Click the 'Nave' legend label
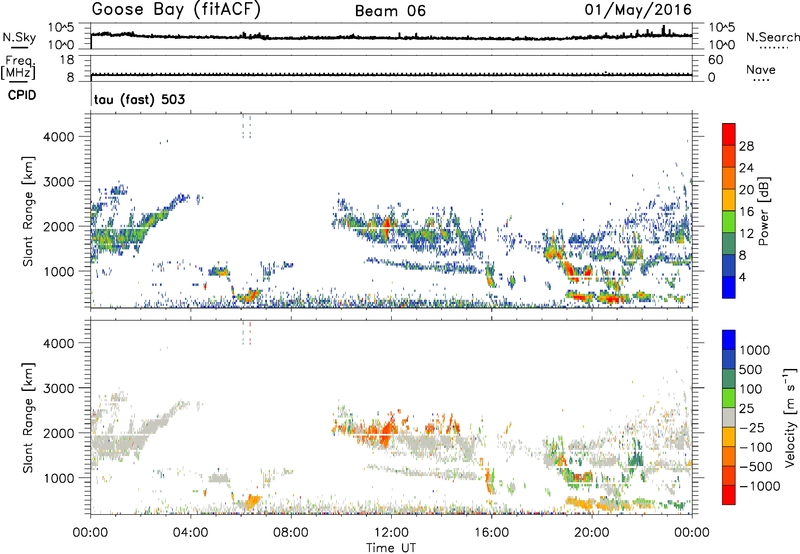 pyautogui.click(x=761, y=69)
